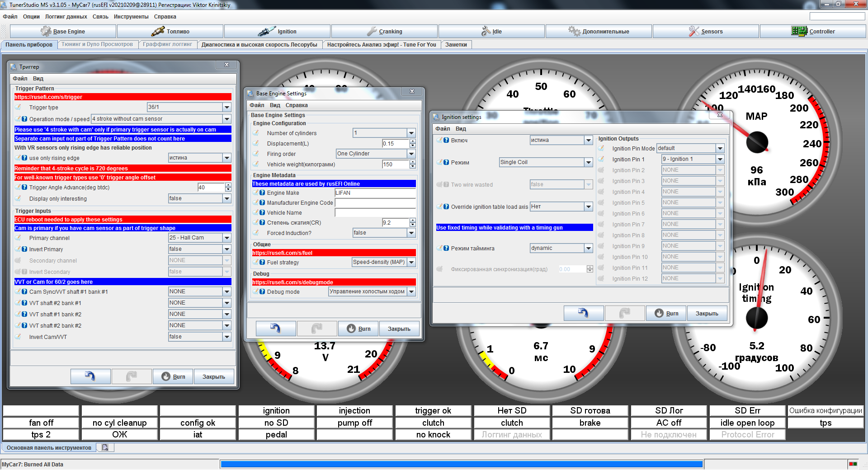Click help icon next to Engine Make
This screenshot has width=868, height=470.
pyautogui.click(x=262, y=193)
